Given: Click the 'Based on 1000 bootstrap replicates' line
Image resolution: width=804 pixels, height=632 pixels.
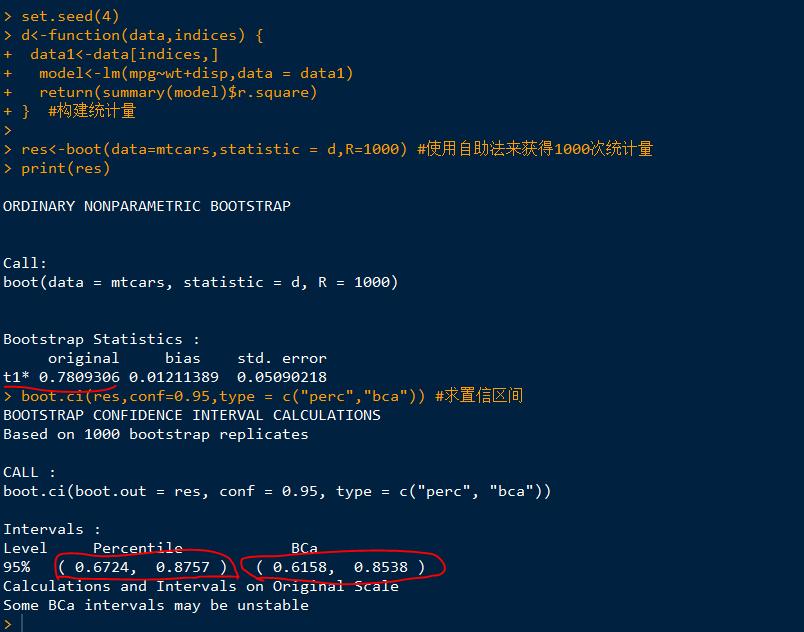Looking at the screenshot, I should (x=156, y=434).
